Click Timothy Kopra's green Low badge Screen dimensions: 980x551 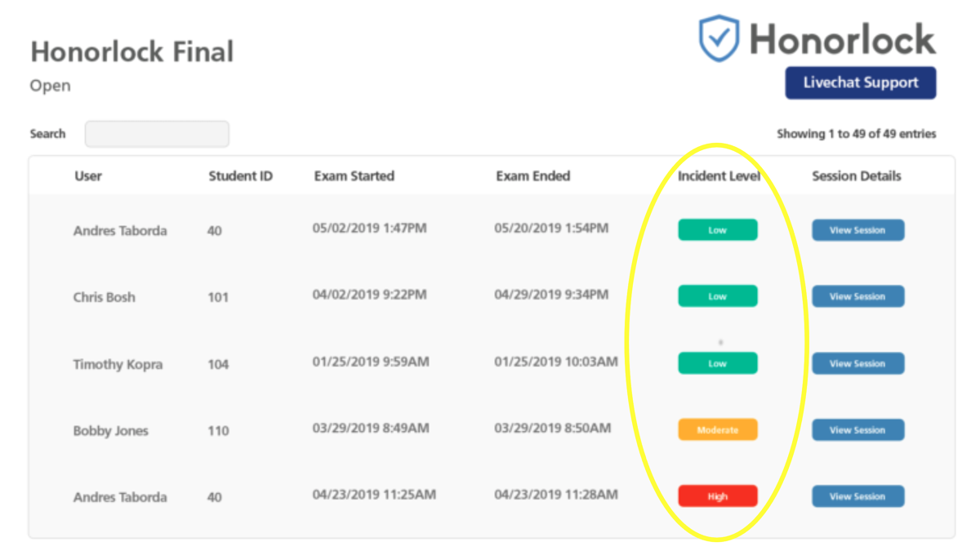[717, 363]
